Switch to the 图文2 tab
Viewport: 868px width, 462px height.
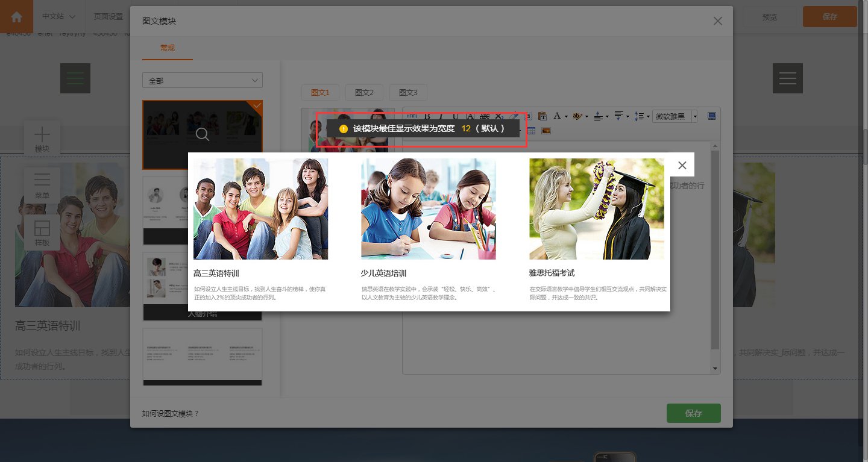coord(364,92)
